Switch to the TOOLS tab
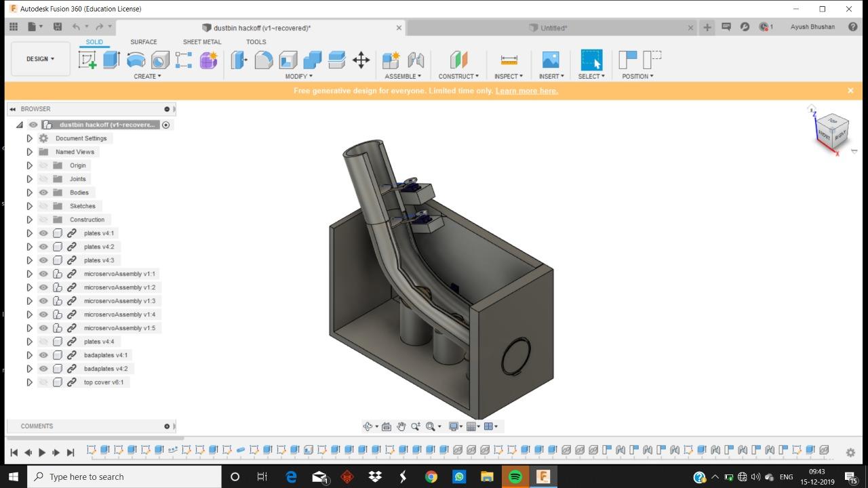868x488 pixels. pos(256,42)
